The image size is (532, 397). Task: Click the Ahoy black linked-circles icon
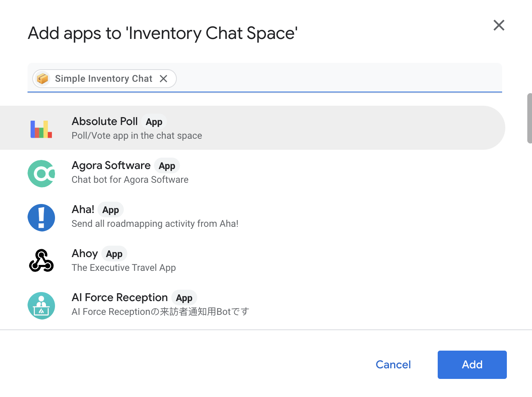pos(41,260)
